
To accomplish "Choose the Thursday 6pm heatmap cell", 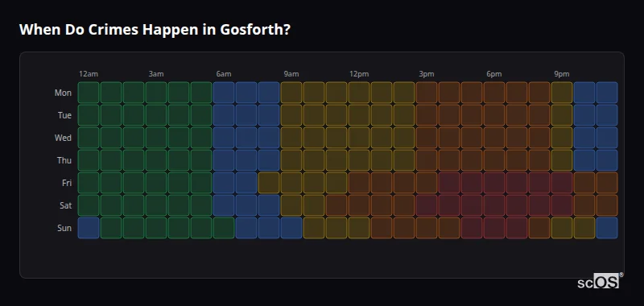I will [x=494, y=160].
